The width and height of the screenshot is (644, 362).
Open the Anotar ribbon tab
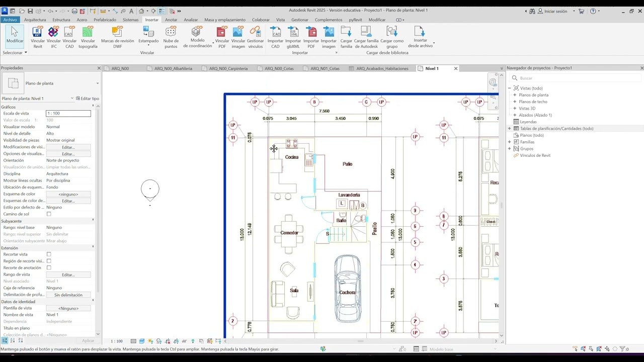pos(171,20)
